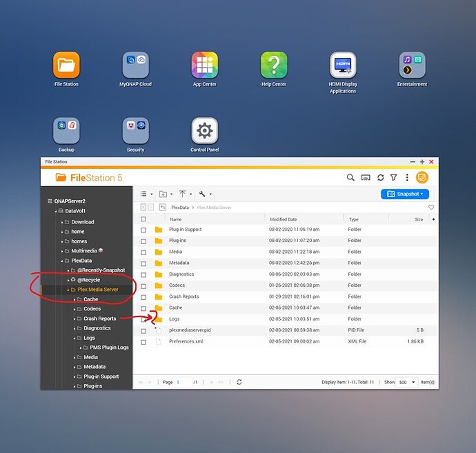Collapse the DataVol1 volume arrow
Screen dimensions: 476x453
pos(56,211)
